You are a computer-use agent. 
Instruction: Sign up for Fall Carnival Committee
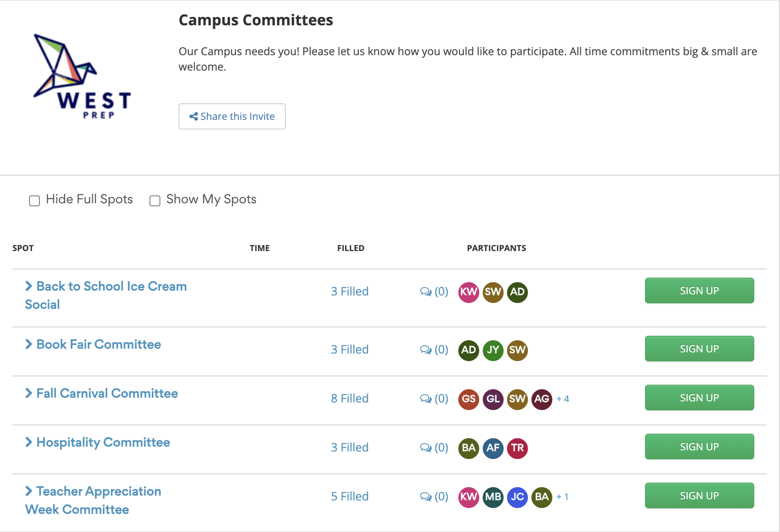point(699,398)
